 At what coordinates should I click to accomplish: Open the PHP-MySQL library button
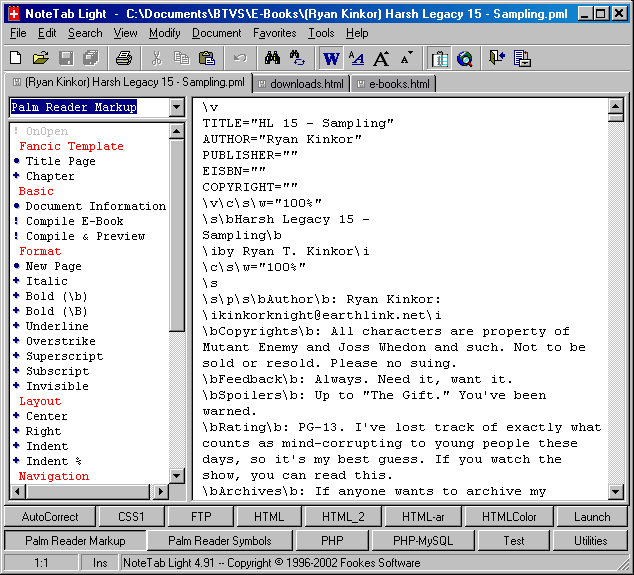pyautogui.click(x=423, y=541)
